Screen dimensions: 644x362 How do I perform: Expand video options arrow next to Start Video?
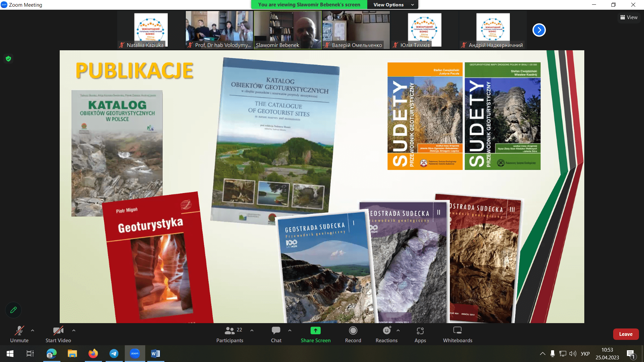coord(74,330)
